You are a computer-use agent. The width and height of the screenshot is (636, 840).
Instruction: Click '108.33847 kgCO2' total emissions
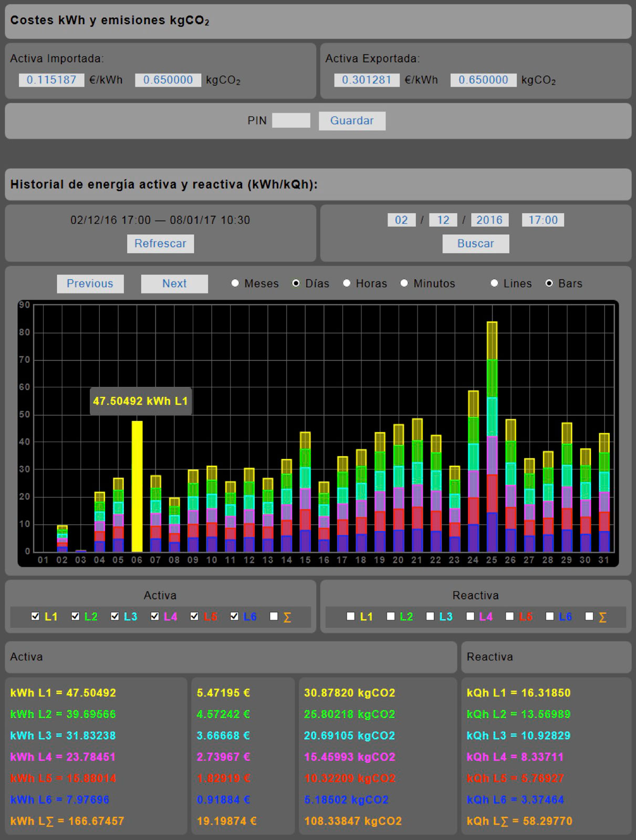click(353, 821)
